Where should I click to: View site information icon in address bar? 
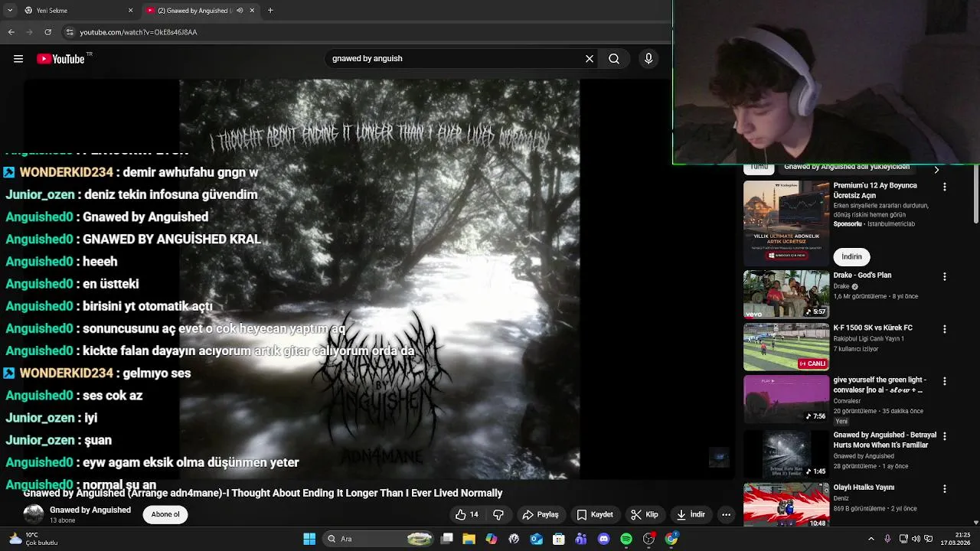70,32
